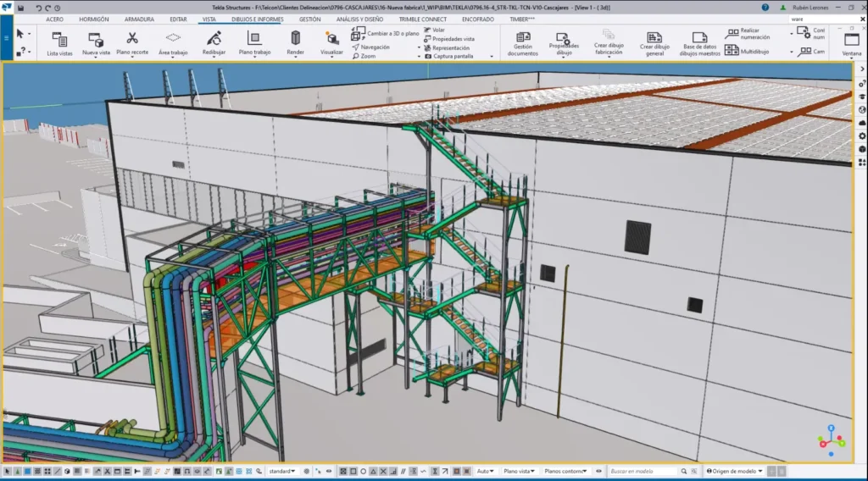Toggle the select grid points switch

tap(47, 471)
